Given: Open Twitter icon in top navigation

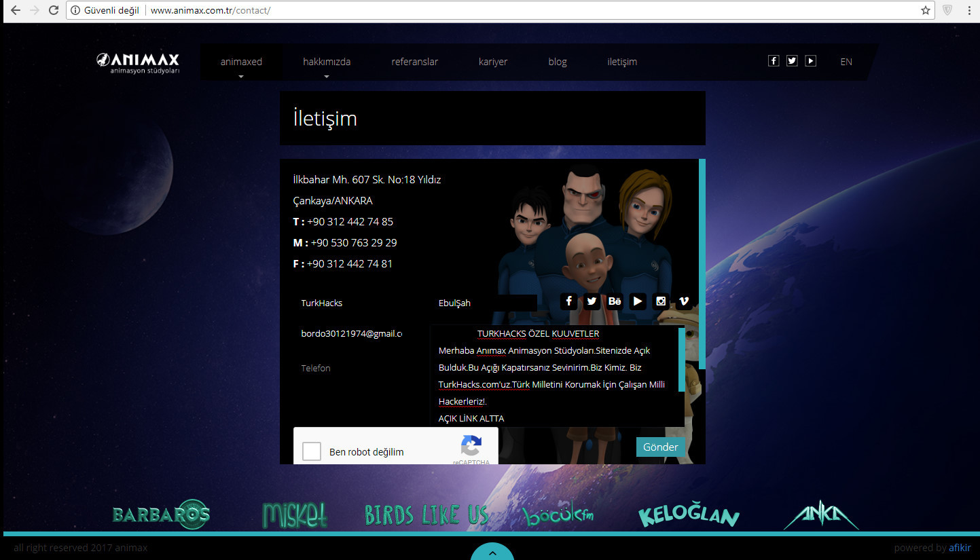Looking at the screenshot, I should coord(792,61).
